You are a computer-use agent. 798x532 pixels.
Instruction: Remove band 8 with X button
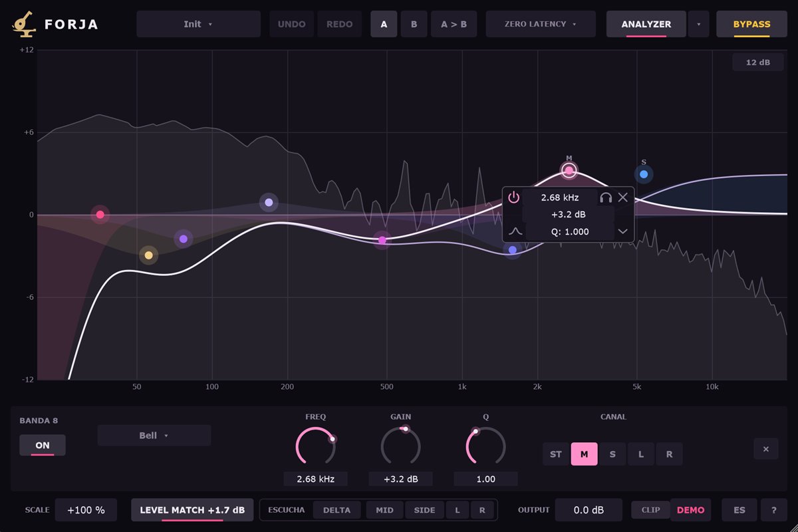coord(766,449)
